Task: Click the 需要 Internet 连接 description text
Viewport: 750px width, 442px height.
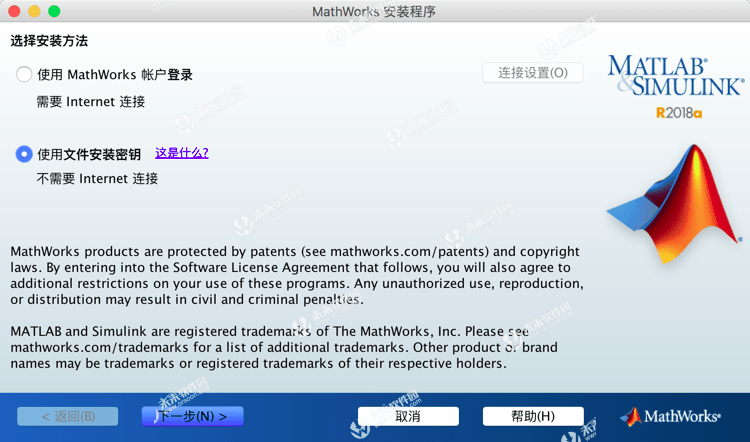Action: 91,102
